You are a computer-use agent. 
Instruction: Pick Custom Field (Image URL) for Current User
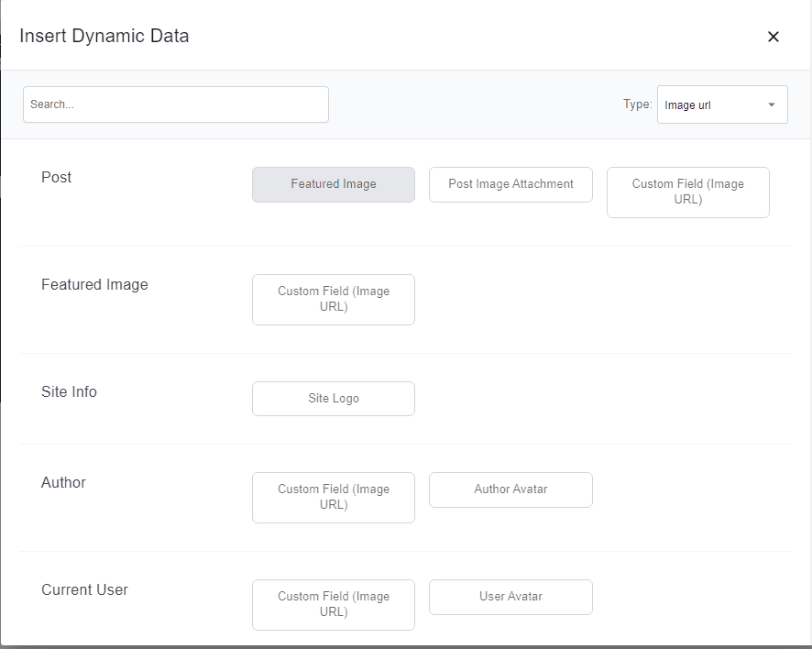334,604
